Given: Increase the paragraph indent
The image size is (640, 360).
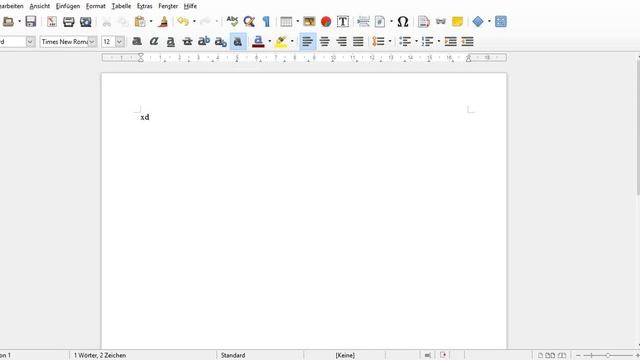Looking at the screenshot, I should point(451,41).
